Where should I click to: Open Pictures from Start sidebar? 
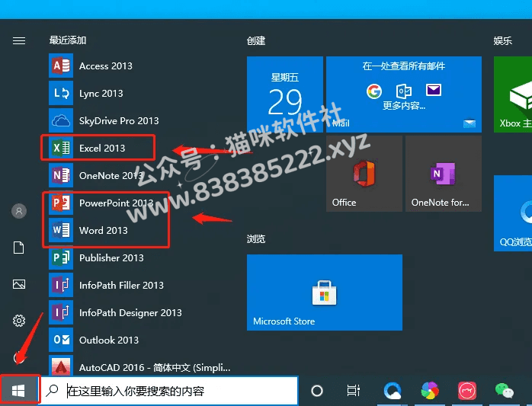pyautogui.click(x=18, y=284)
